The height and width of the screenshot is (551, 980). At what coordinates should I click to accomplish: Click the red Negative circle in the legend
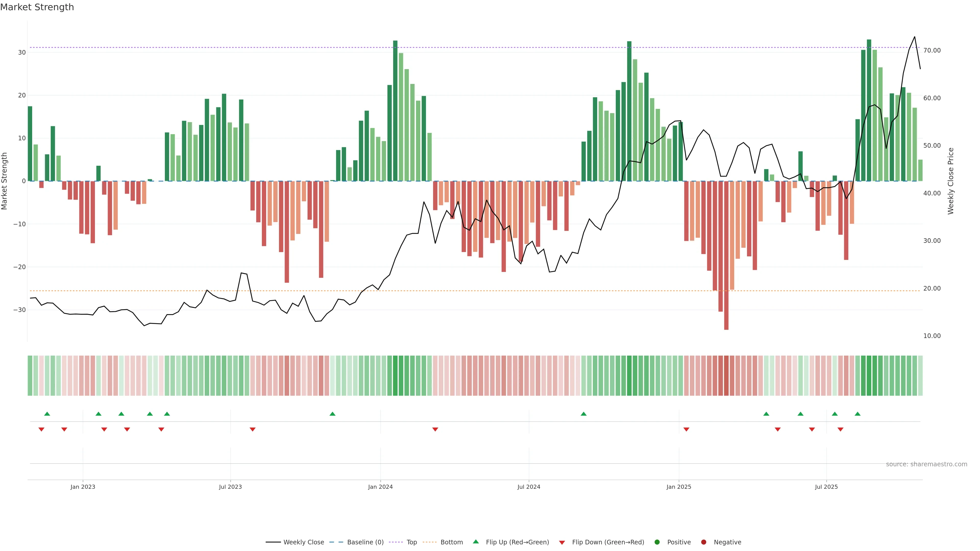click(703, 542)
